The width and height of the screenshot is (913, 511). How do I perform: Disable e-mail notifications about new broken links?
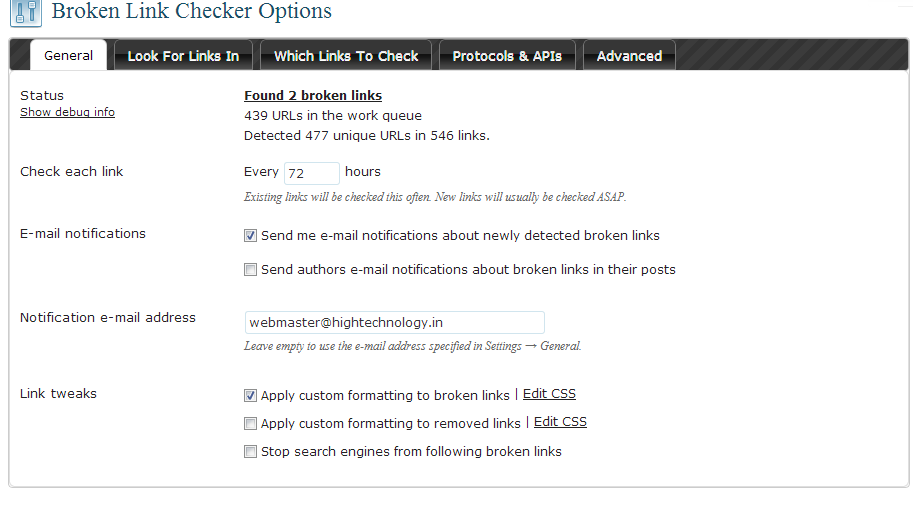point(250,236)
